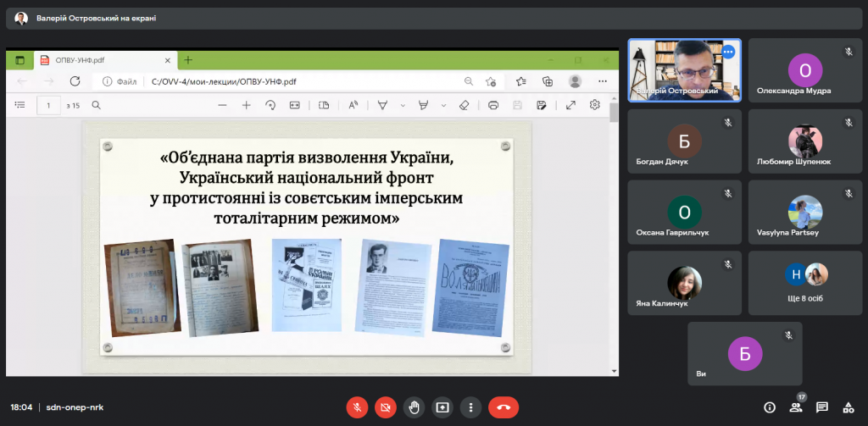Open the chat panel
The height and width of the screenshot is (426, 868).
[821, 407]
